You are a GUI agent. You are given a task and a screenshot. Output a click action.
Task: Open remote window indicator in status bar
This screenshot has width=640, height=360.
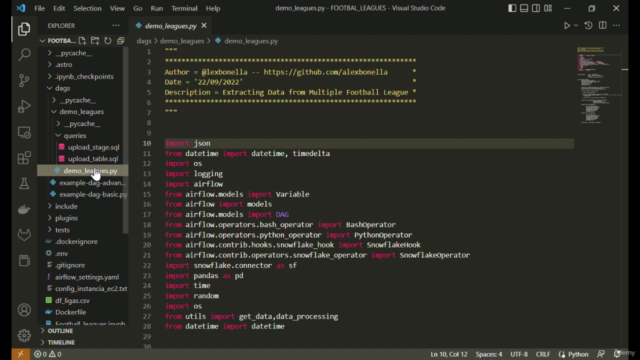click(20, 354)
